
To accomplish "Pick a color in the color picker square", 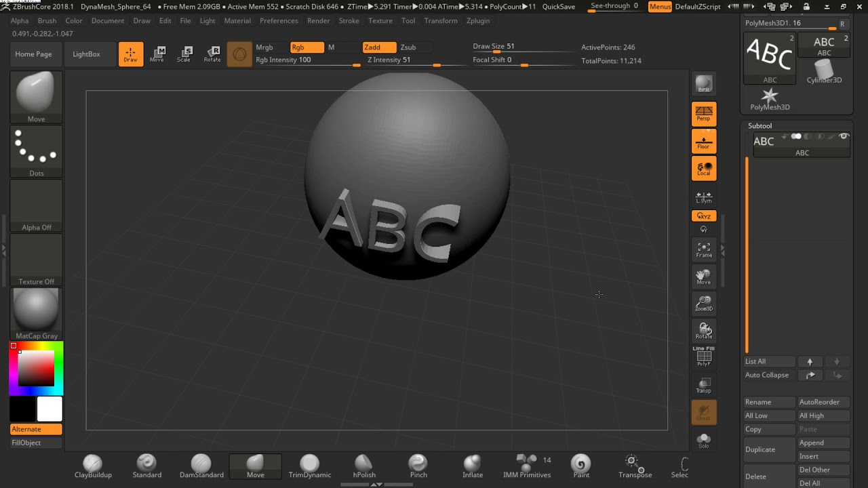I will point(36,369).
